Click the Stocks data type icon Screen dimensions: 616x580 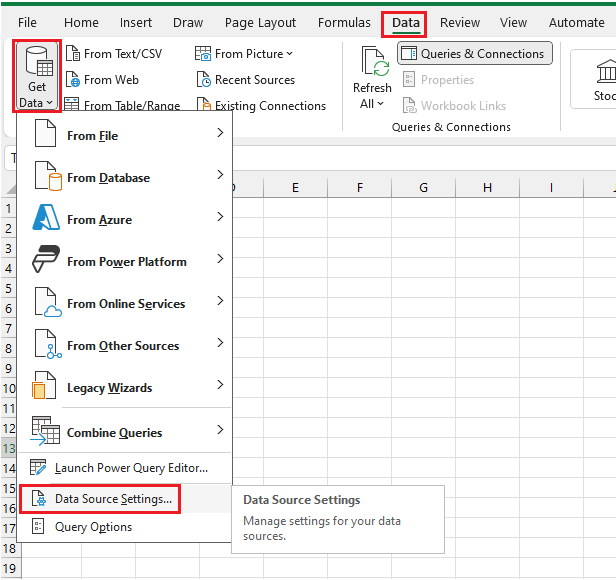click(x=606, y=72)
